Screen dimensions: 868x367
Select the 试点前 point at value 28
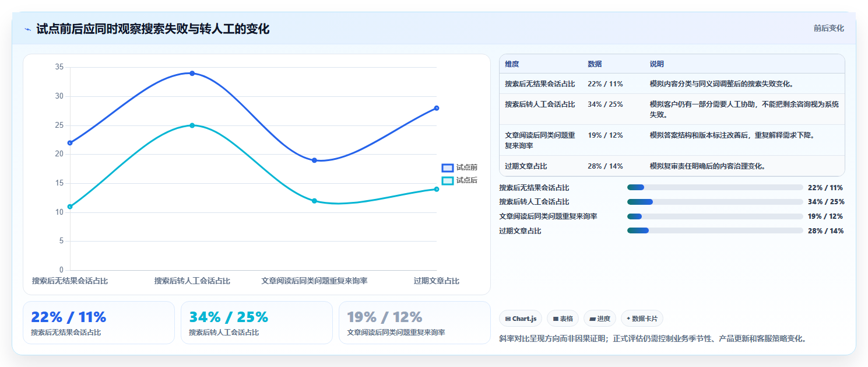tap(437, 108)
